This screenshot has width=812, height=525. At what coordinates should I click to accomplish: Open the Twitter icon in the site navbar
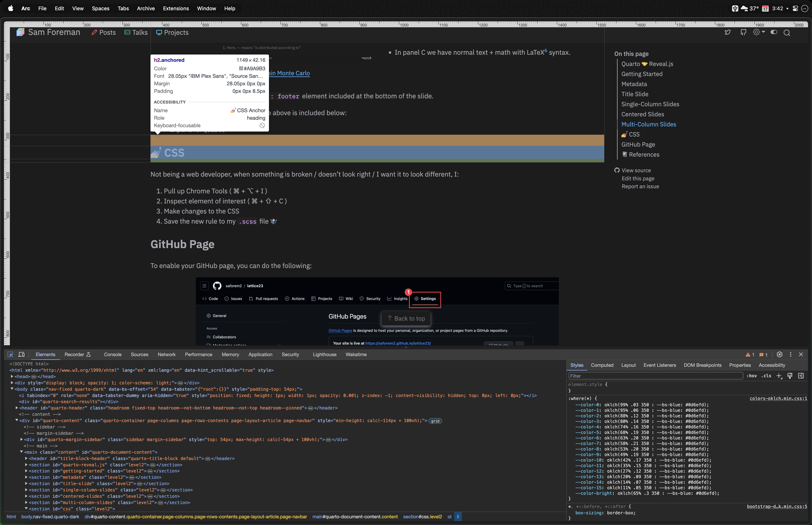pyautogui.click(x=727, y=32)
